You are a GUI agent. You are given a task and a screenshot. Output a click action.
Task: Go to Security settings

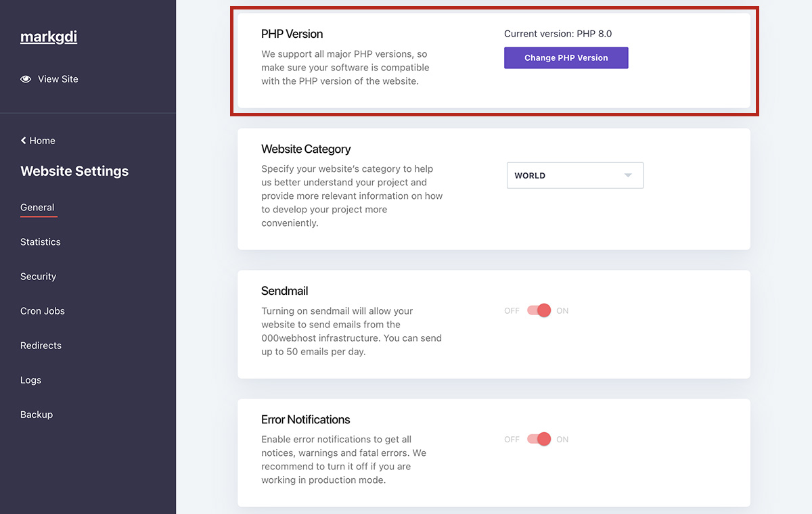38,277
